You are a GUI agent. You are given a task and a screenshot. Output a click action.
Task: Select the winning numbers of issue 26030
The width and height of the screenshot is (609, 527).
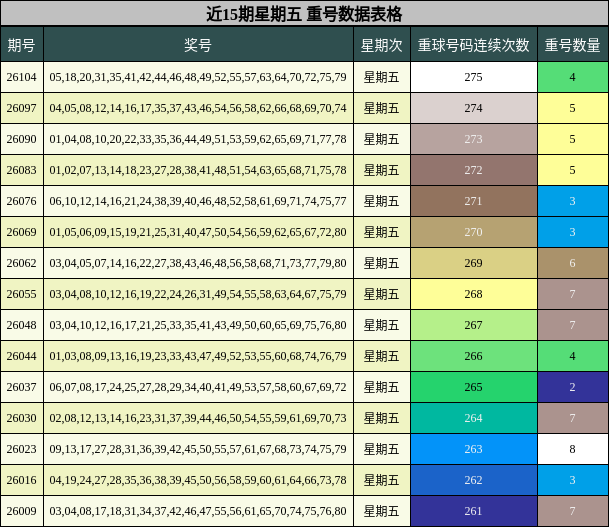click(x=198, y=418)
